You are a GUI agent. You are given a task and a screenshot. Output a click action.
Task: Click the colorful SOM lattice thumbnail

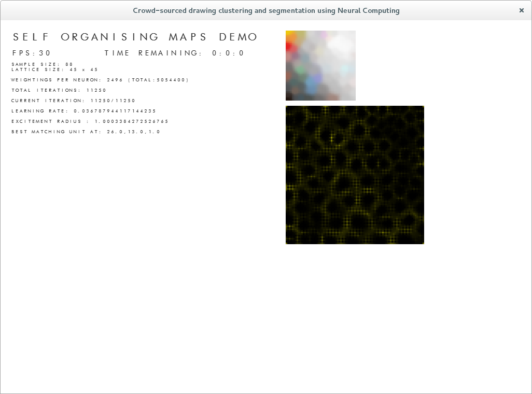[320, 65]
